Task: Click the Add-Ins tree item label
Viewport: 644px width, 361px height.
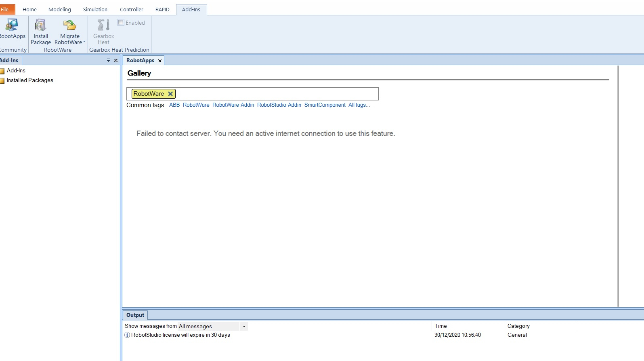Action: 16,71
